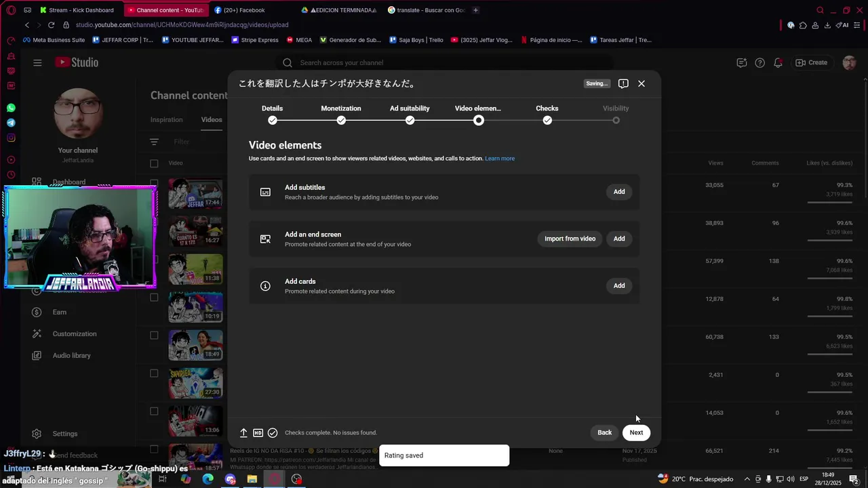
Task: Switch to the Inspiration tab
Action: (166, 119)
